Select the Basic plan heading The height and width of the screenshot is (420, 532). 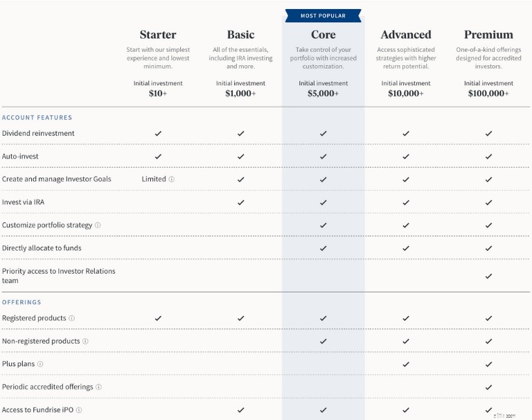point(241,35)
